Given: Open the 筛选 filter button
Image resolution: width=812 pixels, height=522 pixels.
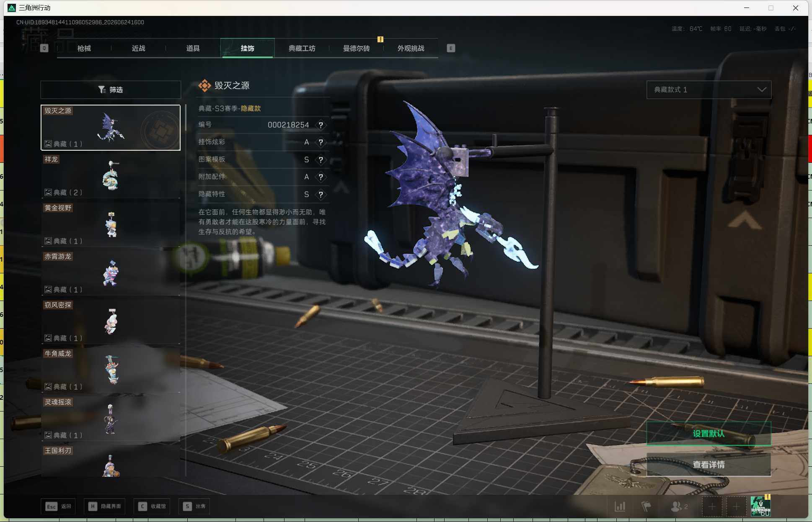Looking at the screenshot, I should [111, 90].
